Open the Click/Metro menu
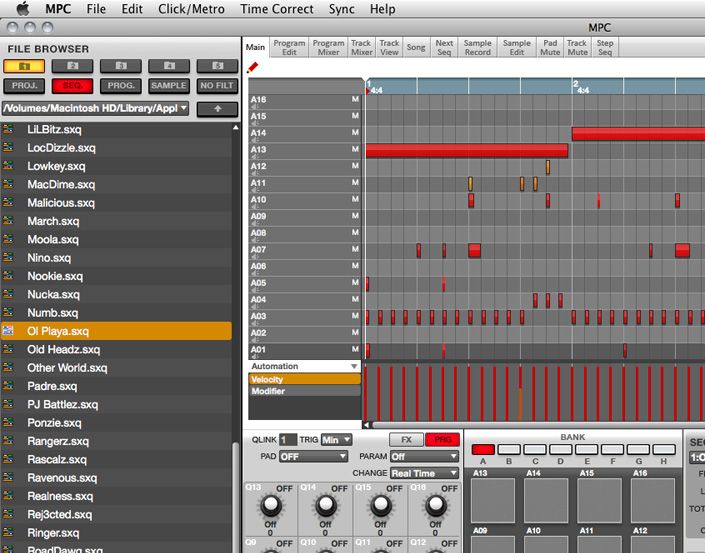Screen dimensions: 705x553 click(191, 9)
